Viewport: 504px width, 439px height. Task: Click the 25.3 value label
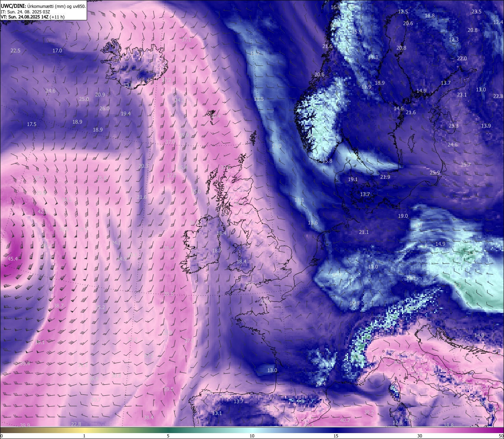pyautogui.click(x=454, y=126)
